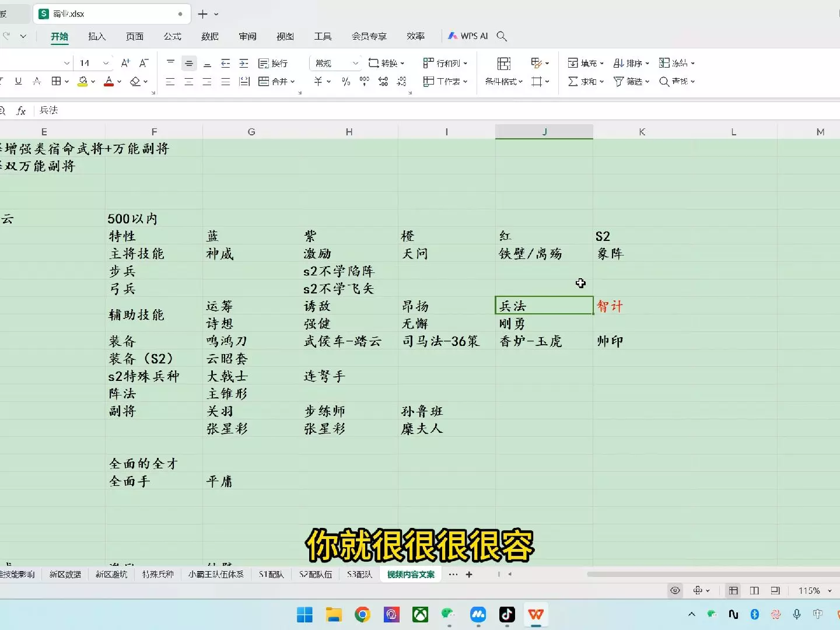Justify cell text
Screen dimensions: 840x630
click(x=226, y=82)
